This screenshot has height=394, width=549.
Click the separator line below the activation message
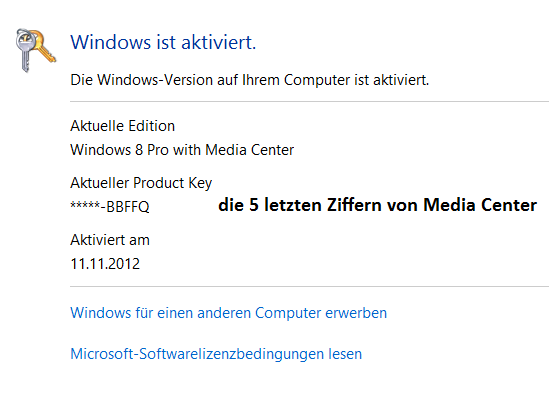[x=310, y=102]
